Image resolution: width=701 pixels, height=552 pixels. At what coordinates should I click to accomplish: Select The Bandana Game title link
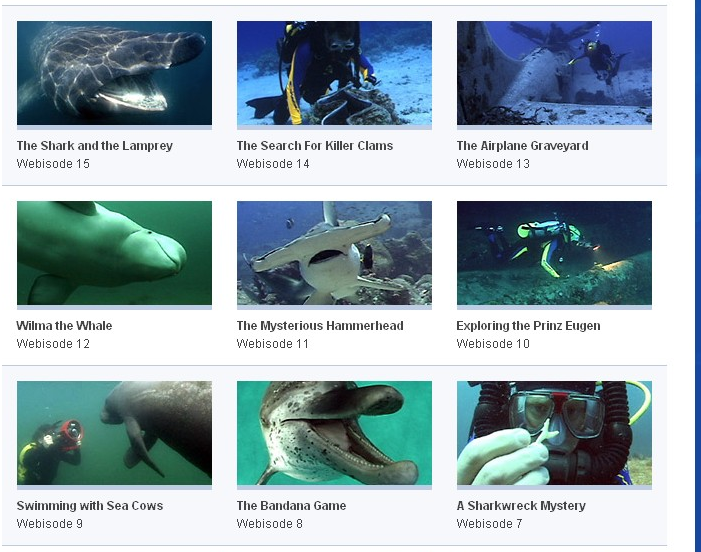(291, 506)
